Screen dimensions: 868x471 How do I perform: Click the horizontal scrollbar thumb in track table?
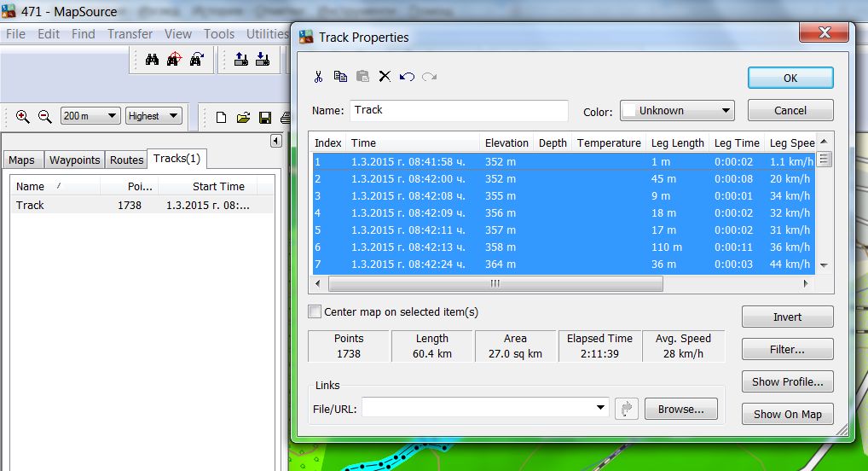coord(495,283)
